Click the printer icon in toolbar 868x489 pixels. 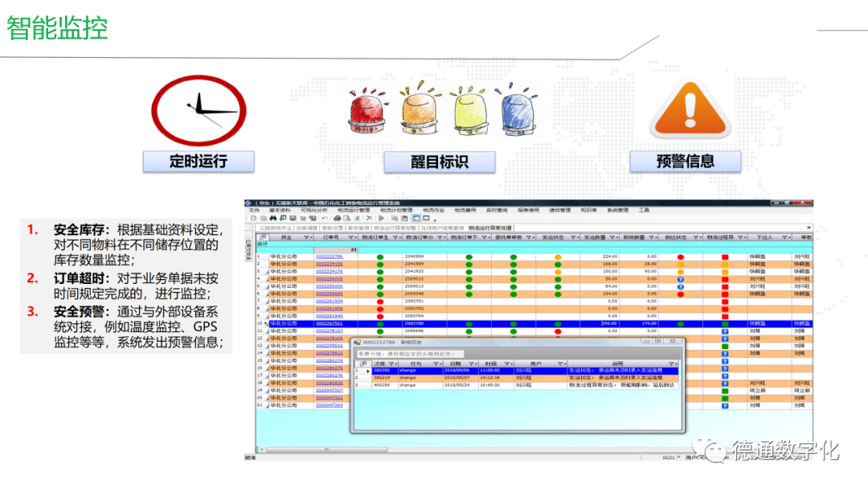click(x=337, y=218)
